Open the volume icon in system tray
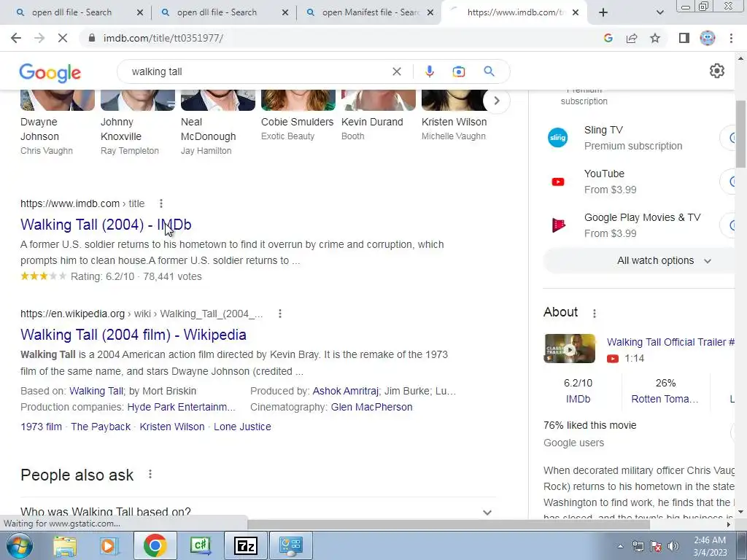 pyautogui.click(x=673, y=546)
